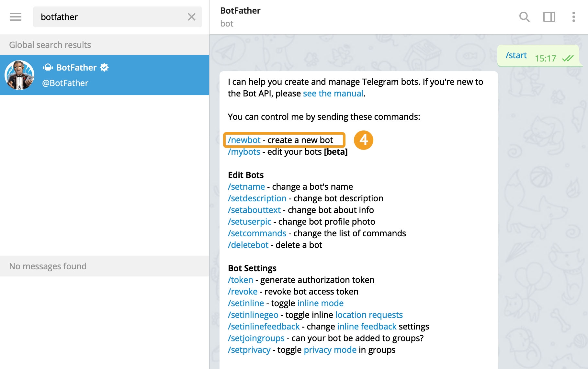Viewport: 588px width, 369px height.
Task: Click the /newbot command link
Action: pyautogui.click(x=244, y=140)
